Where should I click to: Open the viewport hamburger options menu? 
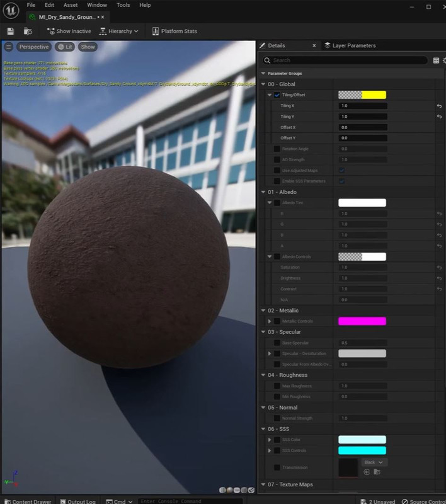pyautogui.click(x=9, y=47)
